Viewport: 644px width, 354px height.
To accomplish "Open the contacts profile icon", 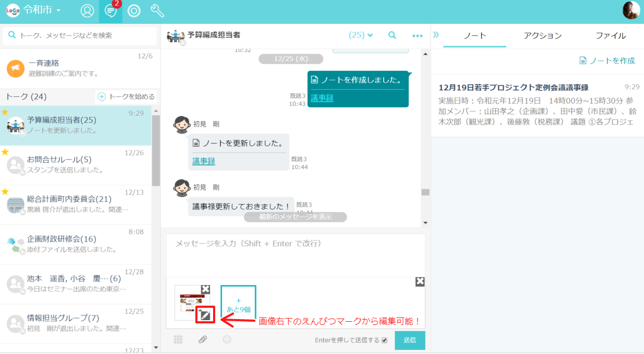I will click(x=87, y=10).
